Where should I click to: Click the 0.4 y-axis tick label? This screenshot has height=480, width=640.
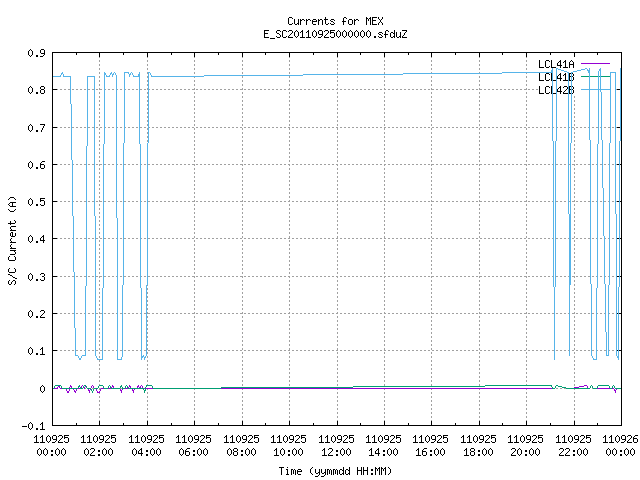click(x=36, y=239)
